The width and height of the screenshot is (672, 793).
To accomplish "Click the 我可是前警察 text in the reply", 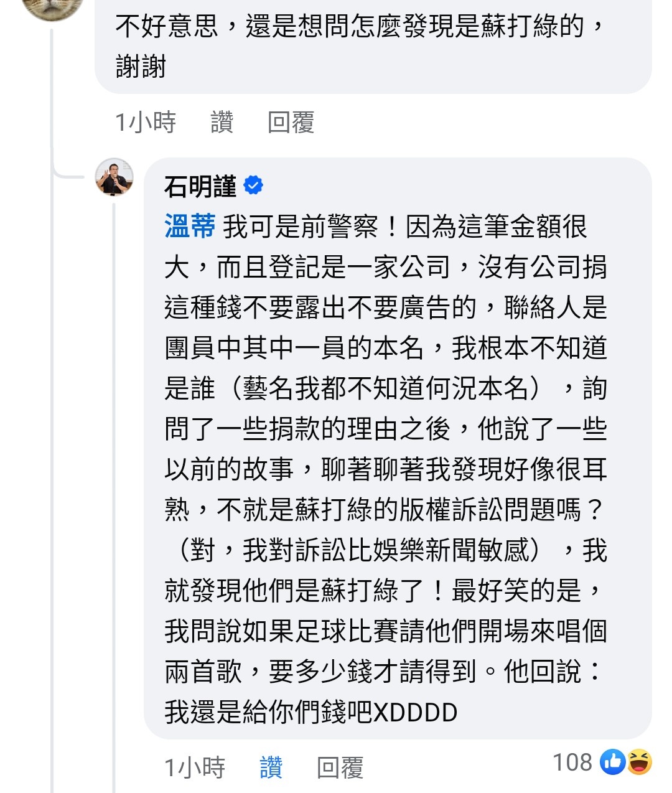I will (300, 227).
